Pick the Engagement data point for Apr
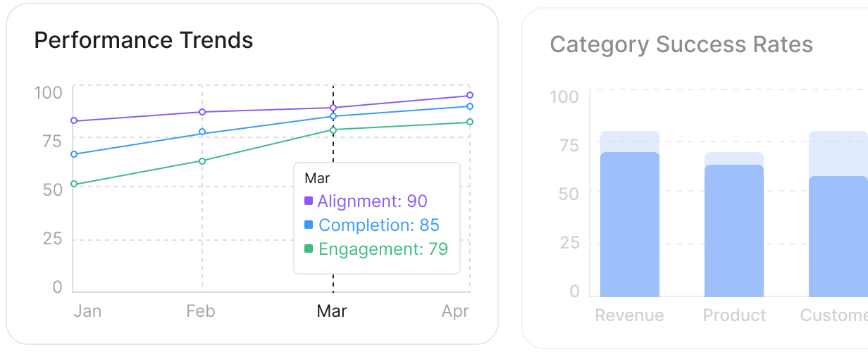 (470, 122)
